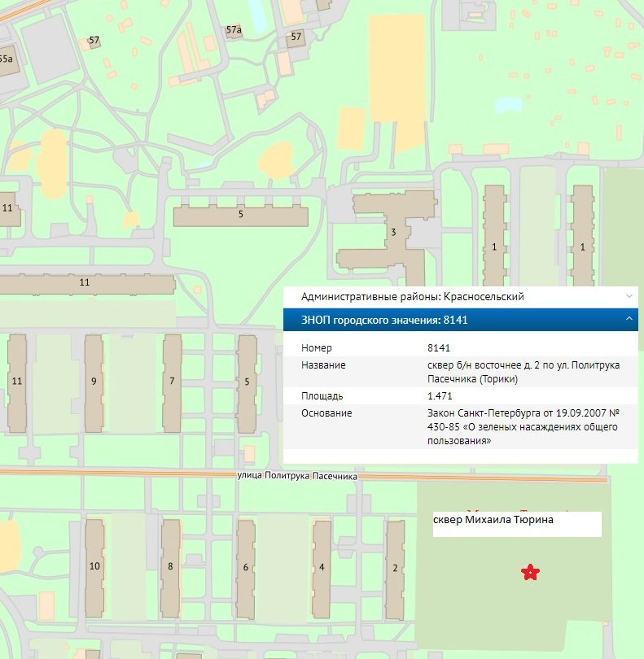The height and width of the screenshot is (659, 644).
Task: Click the Название row with the сквер б/н description
Action: (x=460, y=372)
